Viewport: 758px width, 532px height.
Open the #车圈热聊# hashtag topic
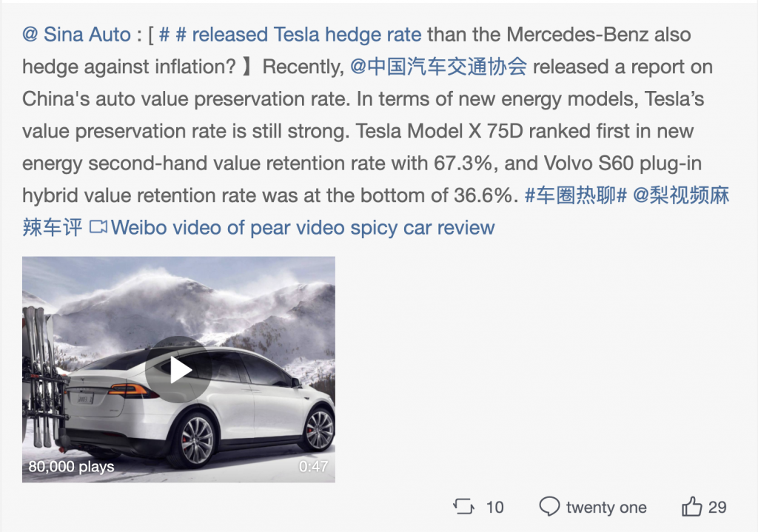tap(576, 195)
